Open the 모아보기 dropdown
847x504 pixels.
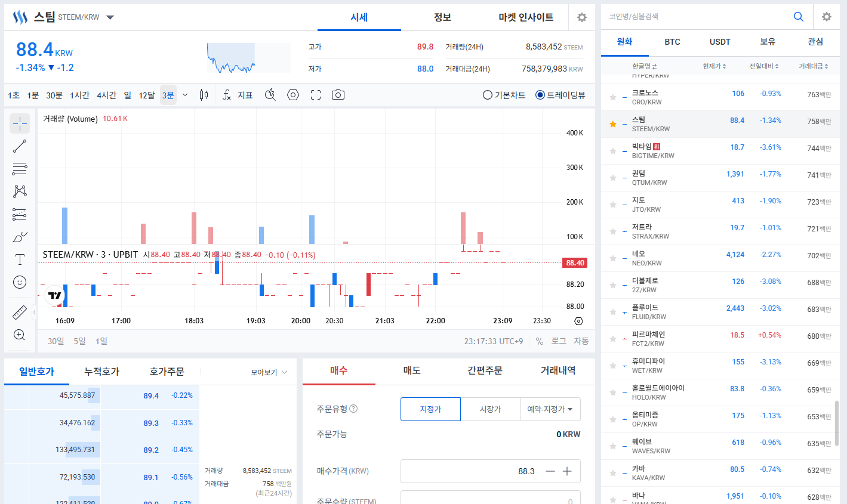coord(269,372)
